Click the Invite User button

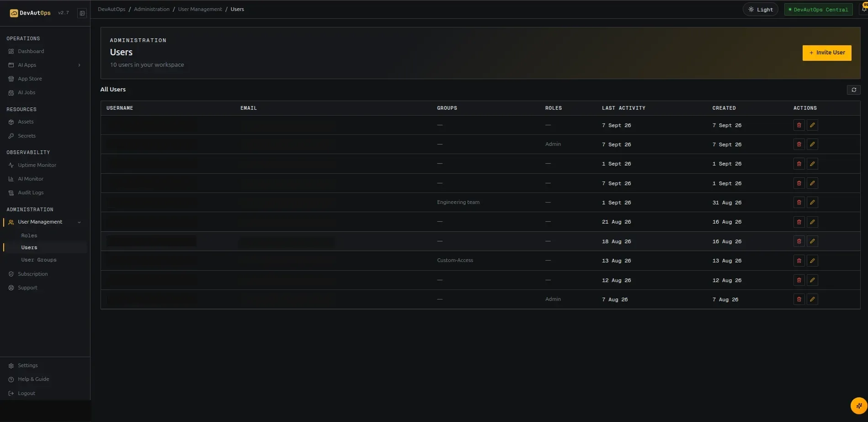827,53
